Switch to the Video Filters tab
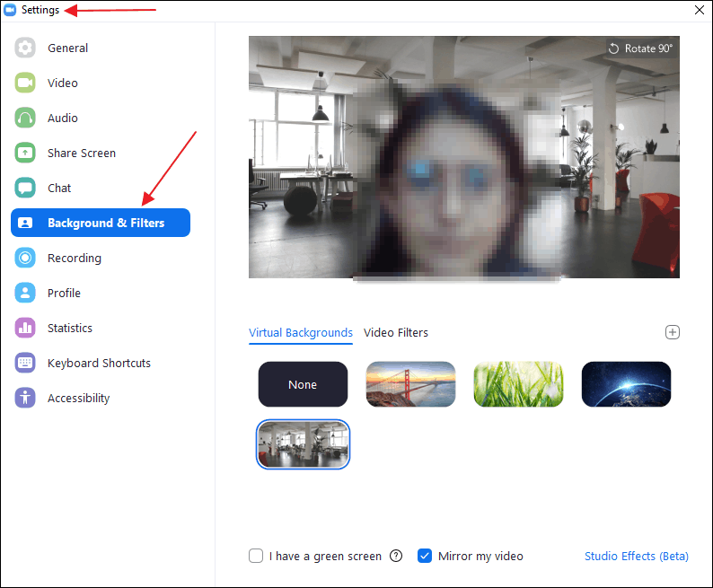 396,333
